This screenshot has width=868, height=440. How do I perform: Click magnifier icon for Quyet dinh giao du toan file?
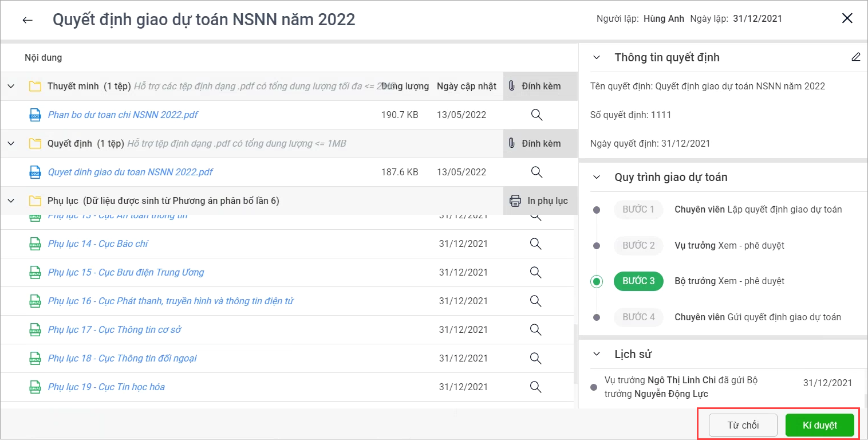tap(536, 172)
